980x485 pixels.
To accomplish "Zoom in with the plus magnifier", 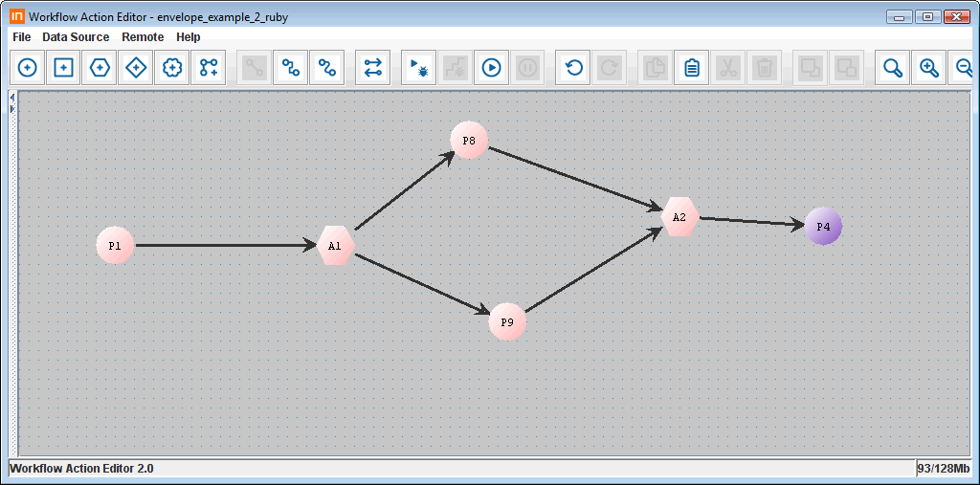I will [x=928, y=68].
